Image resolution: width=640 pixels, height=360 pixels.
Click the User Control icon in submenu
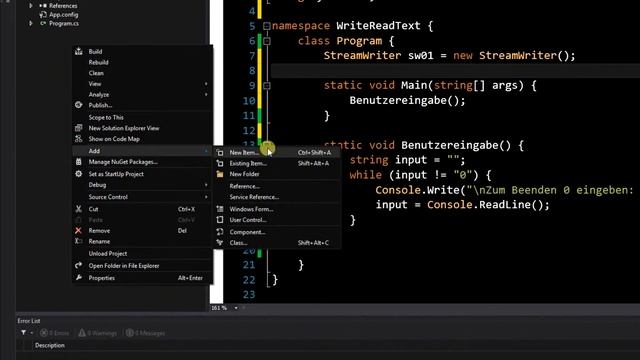(220, 220)
